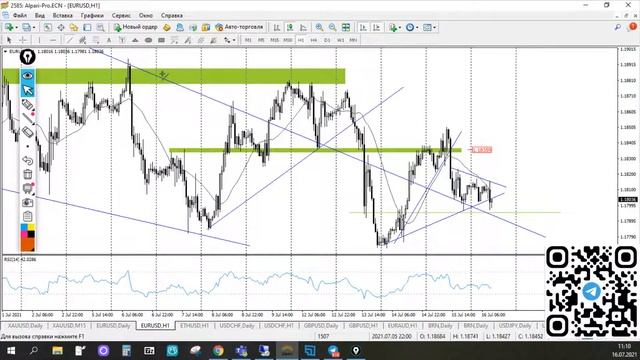This screenshot has height=360, width=640.
Task: Open the profiles icon in toolbar
Action: pos(26,27)
